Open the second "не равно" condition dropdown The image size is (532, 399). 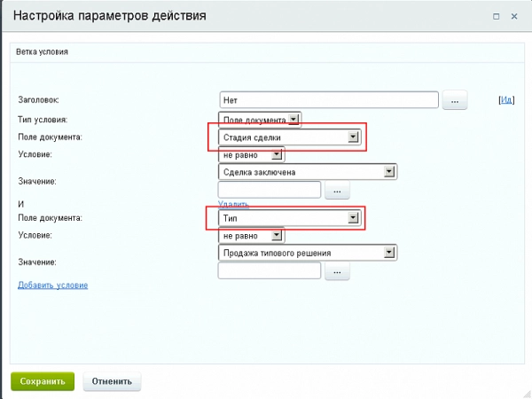pyautogui.click(x=251, y=236)
